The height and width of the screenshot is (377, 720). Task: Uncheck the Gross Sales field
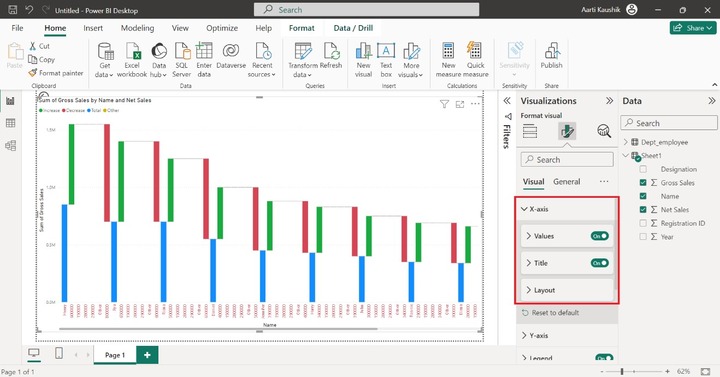[643, 183]
